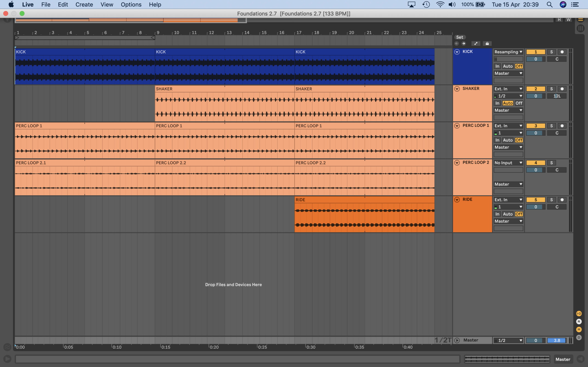Set RIDE monitor to Auto
Viewport: 588px width, 367px height.
click(508, 214)
